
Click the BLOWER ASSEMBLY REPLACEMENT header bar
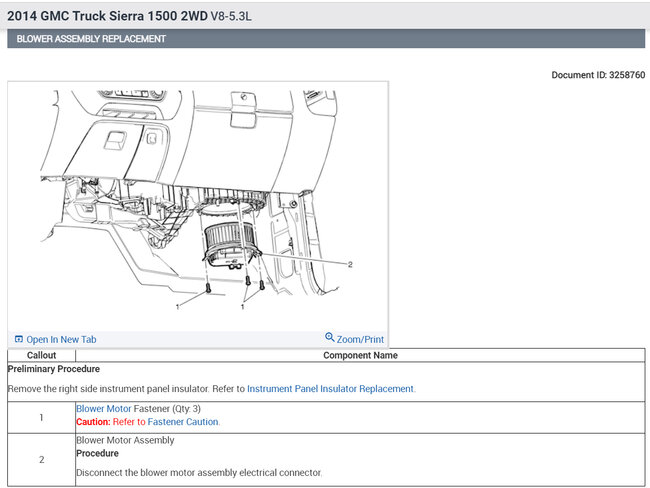326,39
